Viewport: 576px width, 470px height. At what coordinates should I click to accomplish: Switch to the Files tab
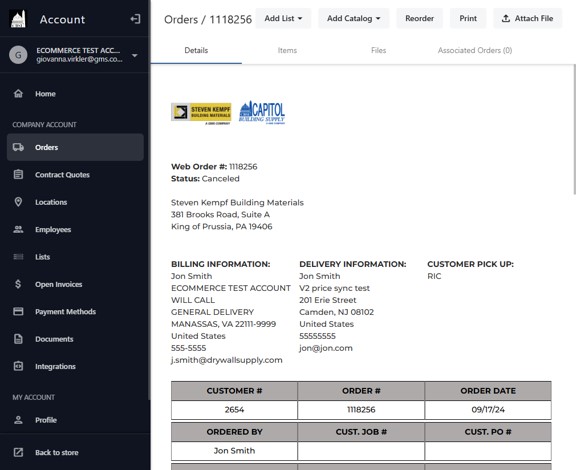point(378,50)
